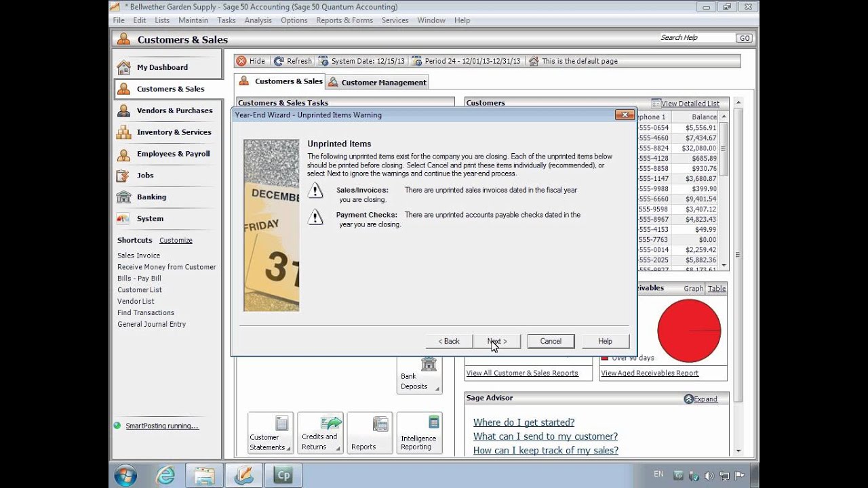
Task: Click the Search Help input field
Action: tap(696, 38)
